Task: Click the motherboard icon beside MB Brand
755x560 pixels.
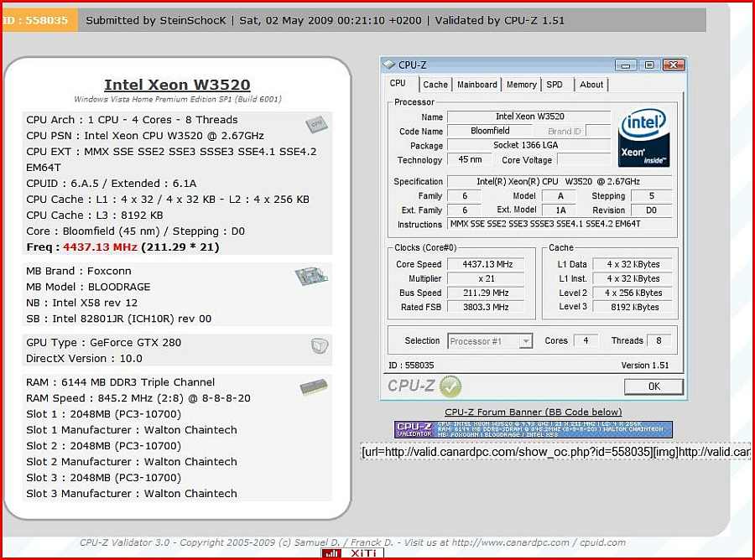Action: pyautogui.click(x=311, y=276)
